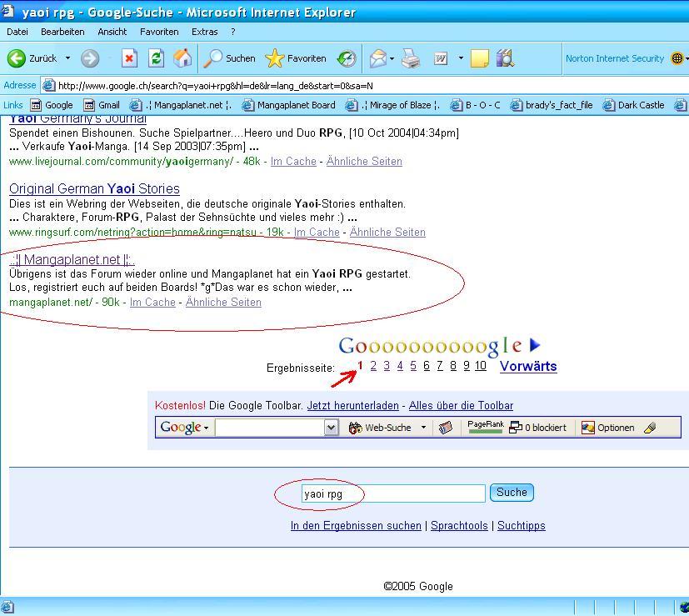689x616 pixels.
Task: Click the Norton Internet Security toolbar label
Action: (x=615, y=58)
